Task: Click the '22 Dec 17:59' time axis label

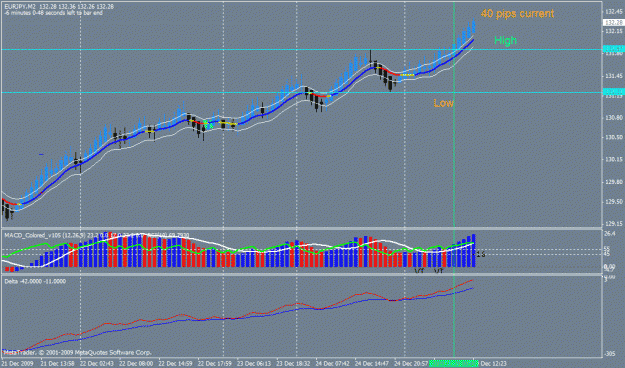Action: pos(215,364)
